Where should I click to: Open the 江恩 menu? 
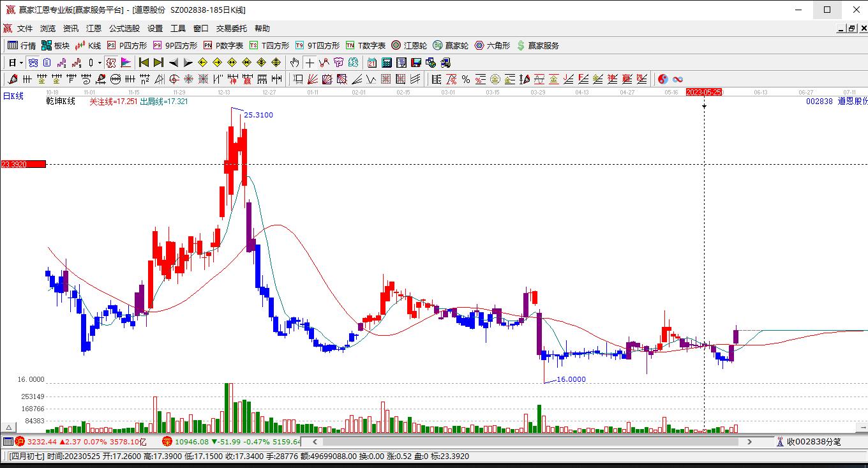click(94, 28)
